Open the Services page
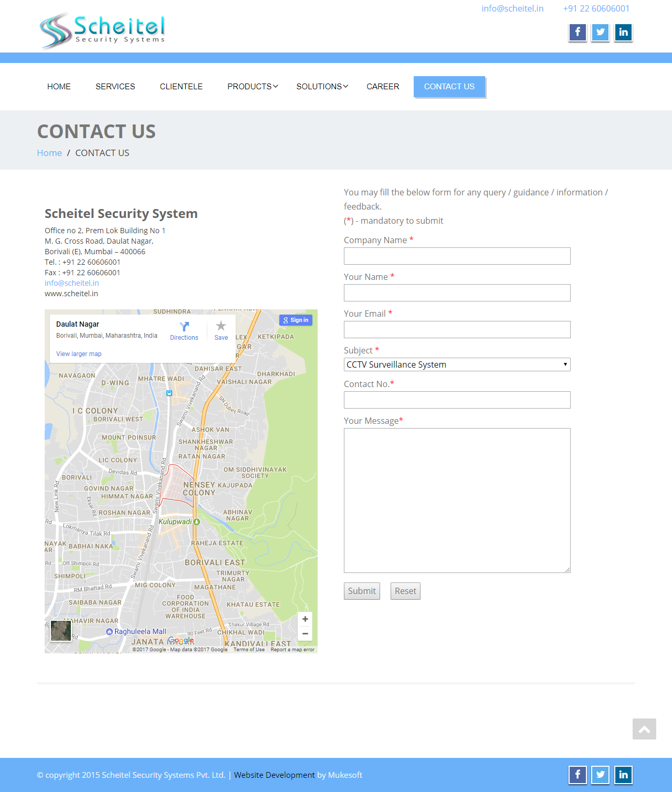 click(115, 87)
